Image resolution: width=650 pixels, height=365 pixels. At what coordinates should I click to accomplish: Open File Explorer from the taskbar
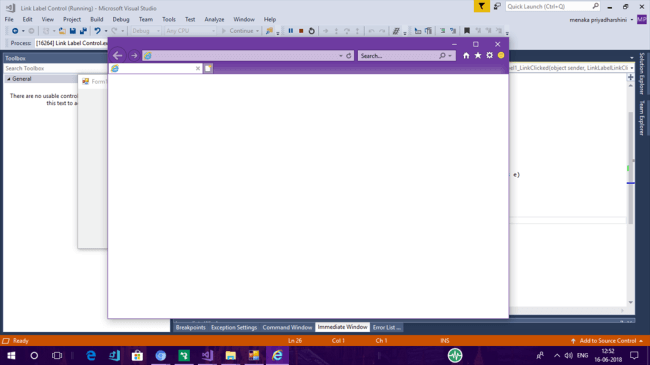pyautogui.click(x=230, y=355)
